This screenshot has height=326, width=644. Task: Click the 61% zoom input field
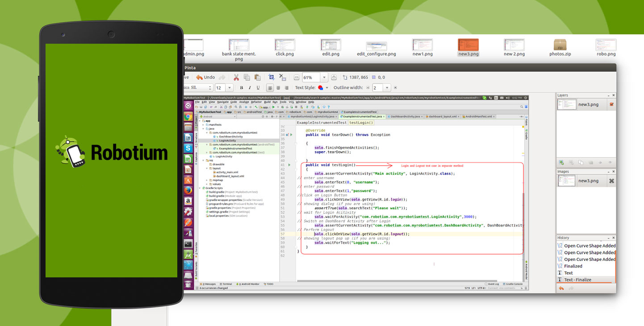point(311,78)
